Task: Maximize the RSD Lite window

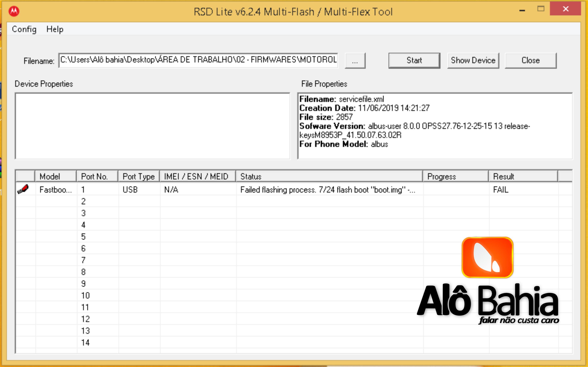Action: point(541,9)
